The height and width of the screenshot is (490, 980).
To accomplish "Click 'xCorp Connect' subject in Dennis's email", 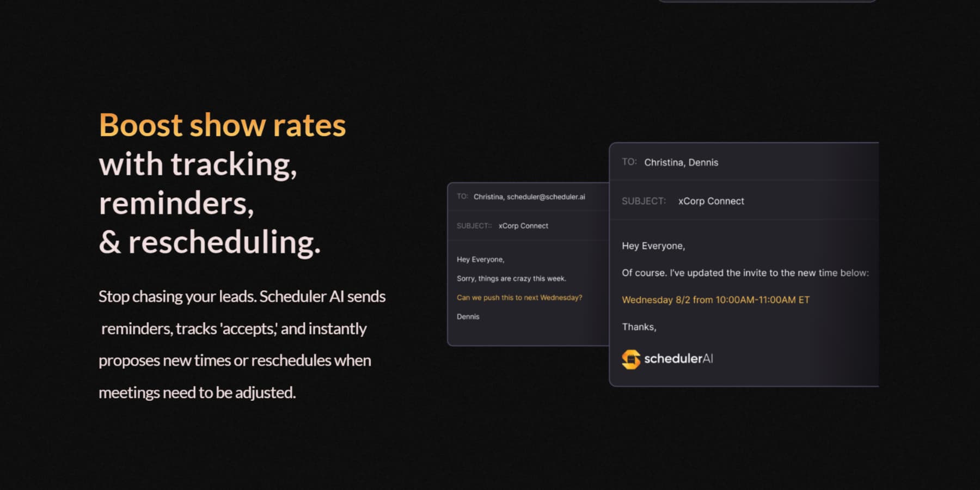I will (523, 226).
